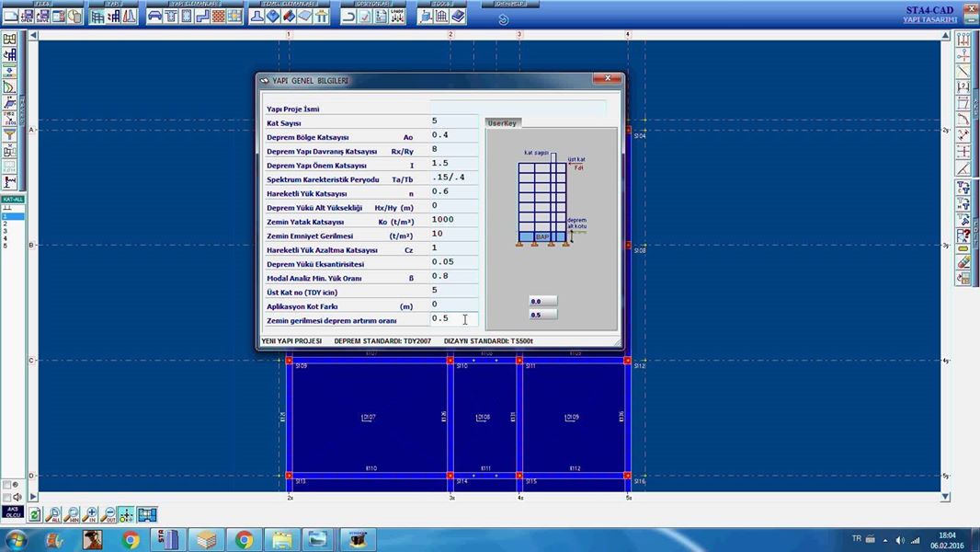
Task: Click the Zemin gerilmesi deprem artirim orani field
Action: 454,319
